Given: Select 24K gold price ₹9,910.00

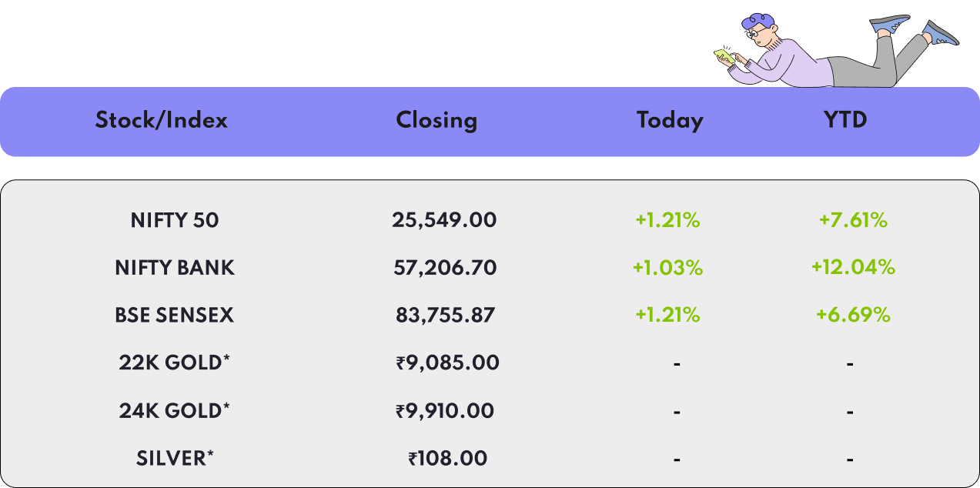Looking at the screenshot, I should [x=445, y=410].
